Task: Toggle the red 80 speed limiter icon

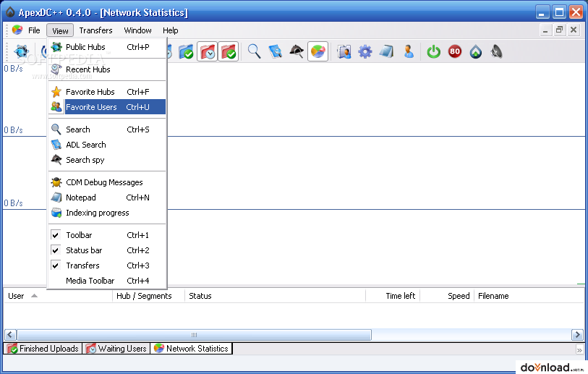Action: click(x=454, y=51)
